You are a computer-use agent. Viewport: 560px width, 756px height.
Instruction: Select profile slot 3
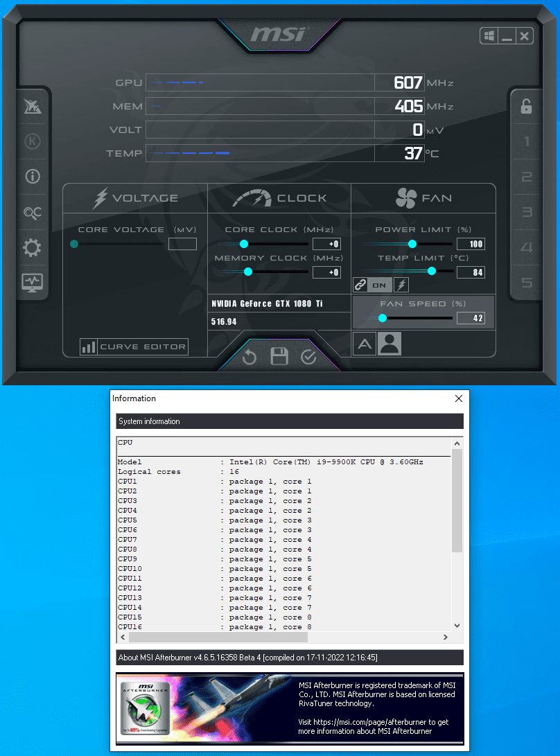pyautogui.click(x=526, y=212)
